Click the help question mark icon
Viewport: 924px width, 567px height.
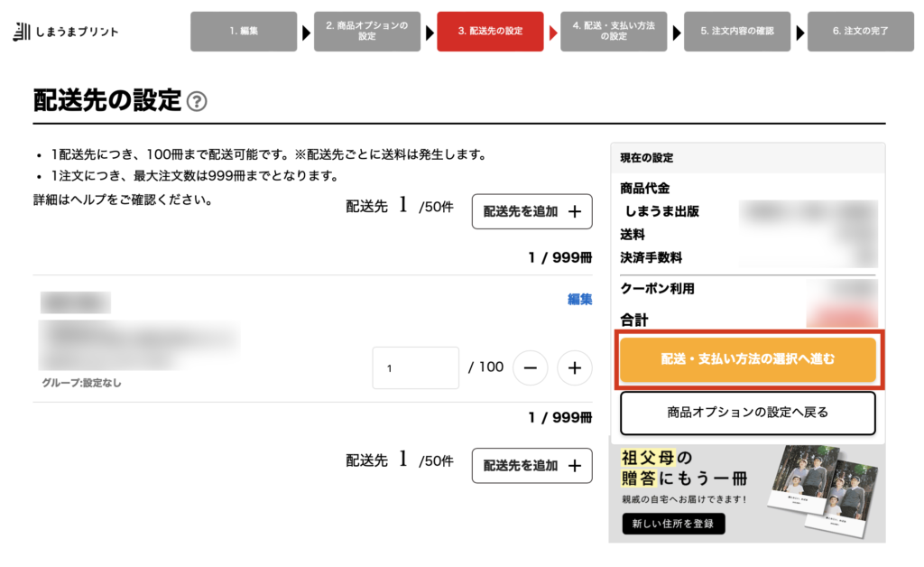(x=197, y=101)
